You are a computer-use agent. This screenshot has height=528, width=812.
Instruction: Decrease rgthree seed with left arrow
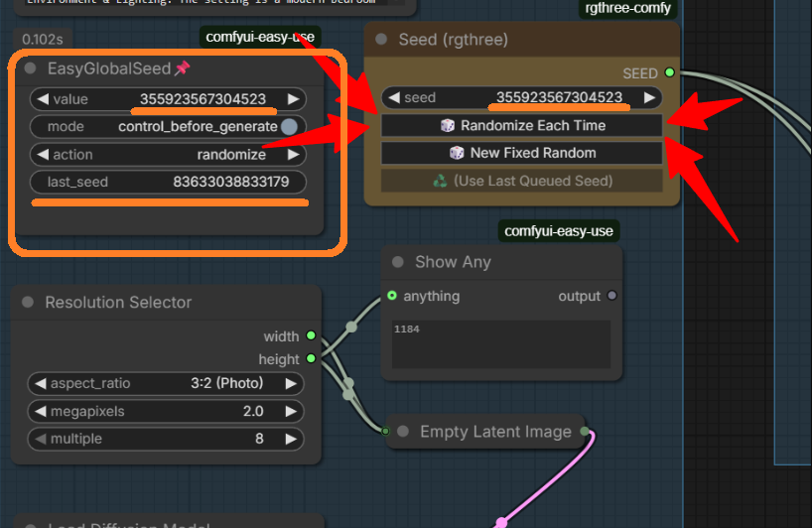tap(394, 97)
